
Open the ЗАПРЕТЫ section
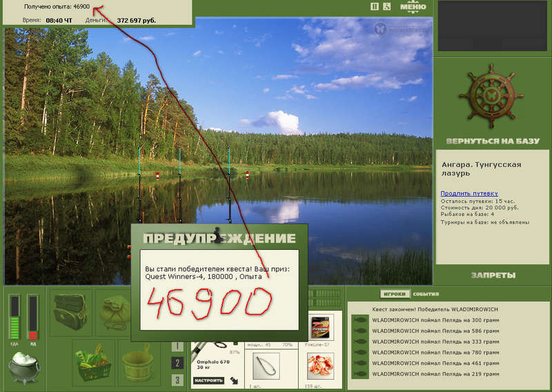click(x=493, y=275)
